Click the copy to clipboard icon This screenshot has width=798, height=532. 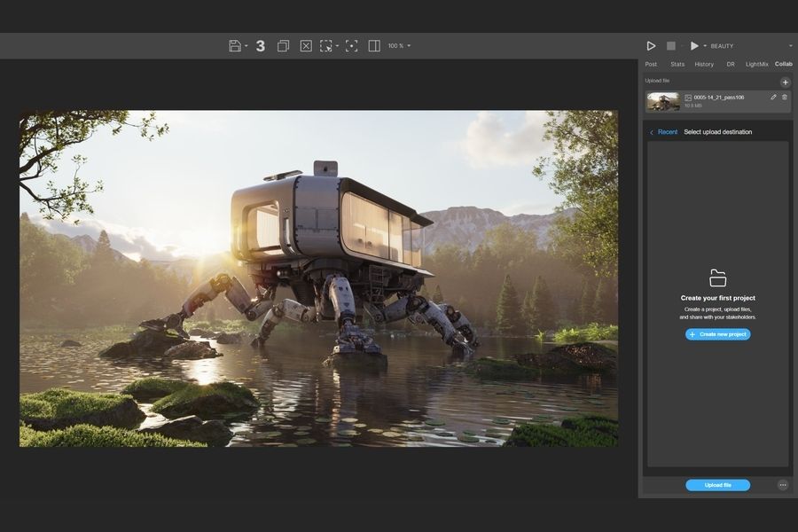click(283, 46)
